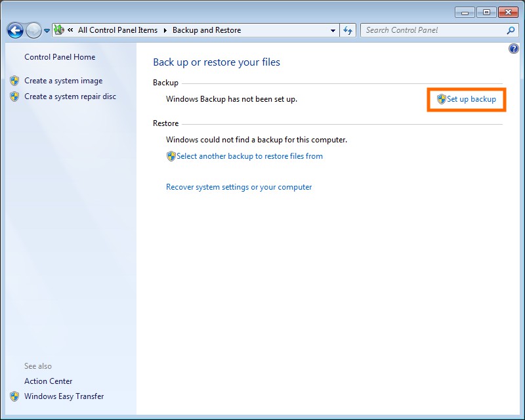Click the Forward navigation arrow button
Viewport: 525px width, 420px height.
[x=33, y=30]
